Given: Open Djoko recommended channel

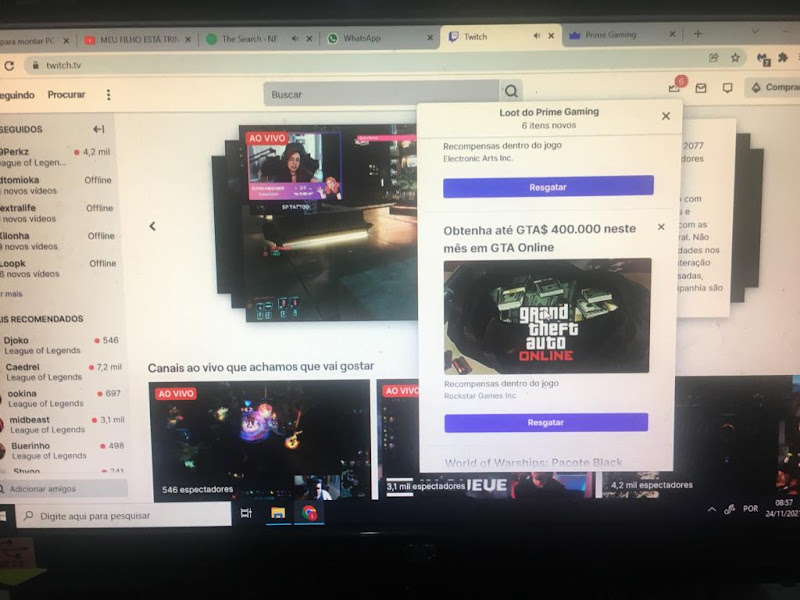Looking at the screenshot, I should tap(60, 345).
